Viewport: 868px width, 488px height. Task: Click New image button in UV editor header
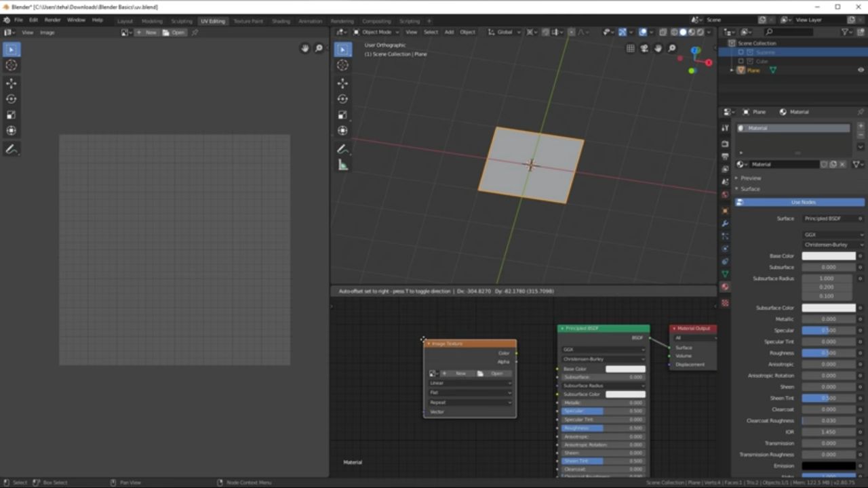point(147,32)
